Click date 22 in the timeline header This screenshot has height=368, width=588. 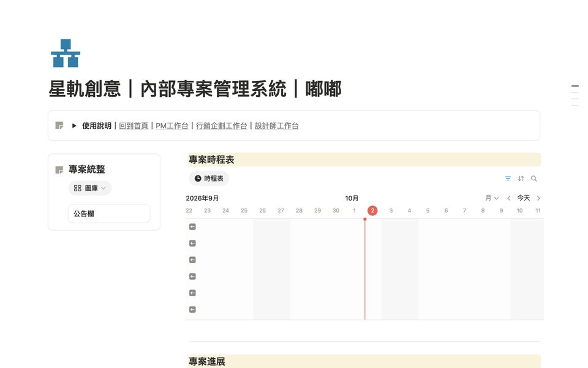[x=189, y=210]
